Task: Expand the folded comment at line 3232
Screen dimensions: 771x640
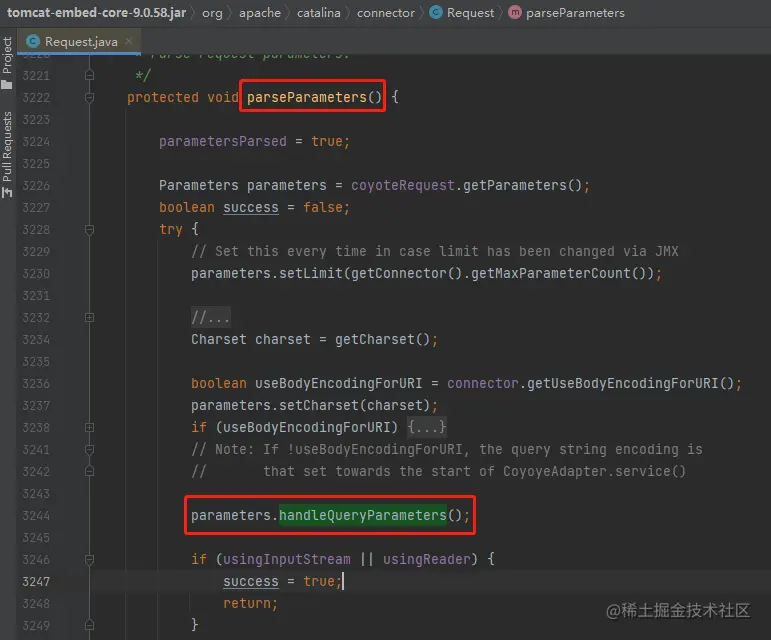Action: click(x=89, y=318)
